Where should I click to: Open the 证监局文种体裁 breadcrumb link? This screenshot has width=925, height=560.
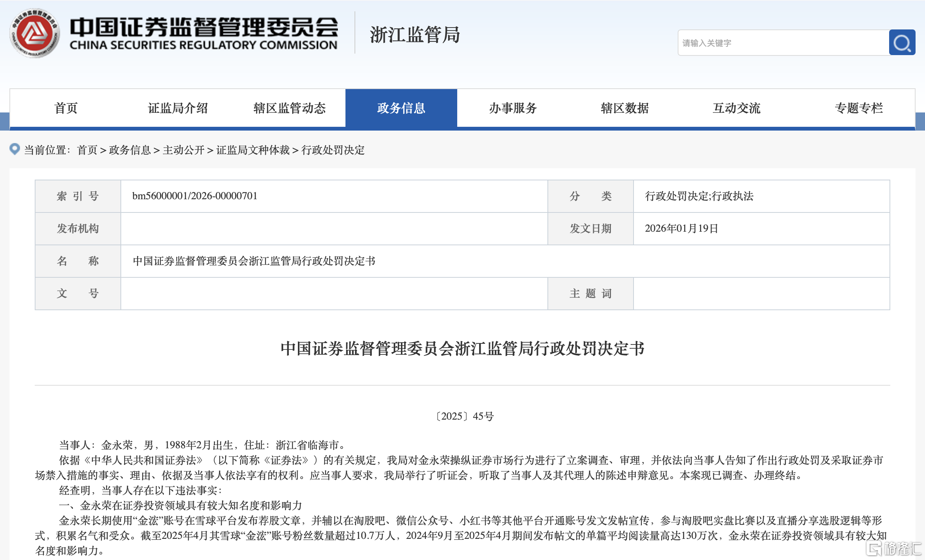coord(253,150)
